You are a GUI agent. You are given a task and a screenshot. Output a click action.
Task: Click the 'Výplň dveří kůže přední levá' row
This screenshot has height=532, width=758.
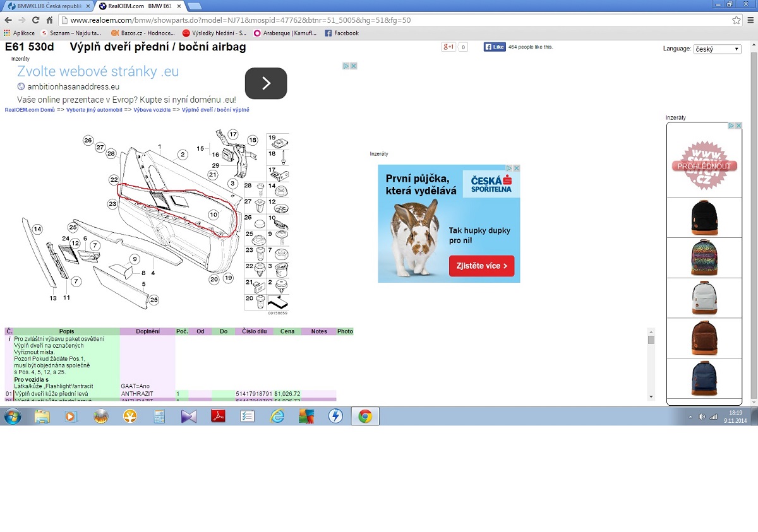(171, 394)
